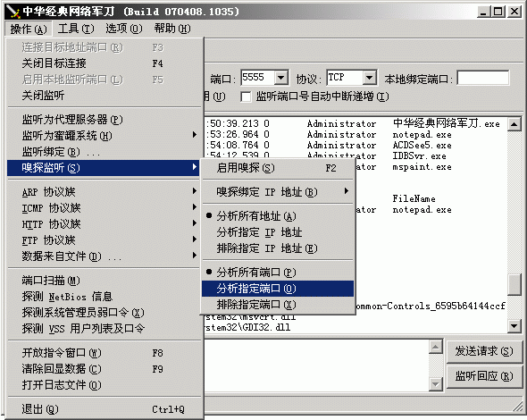Viewport: 527px width, 420px height.
Task: Choose 打开日志文件(O)
Action: point(104,385)
